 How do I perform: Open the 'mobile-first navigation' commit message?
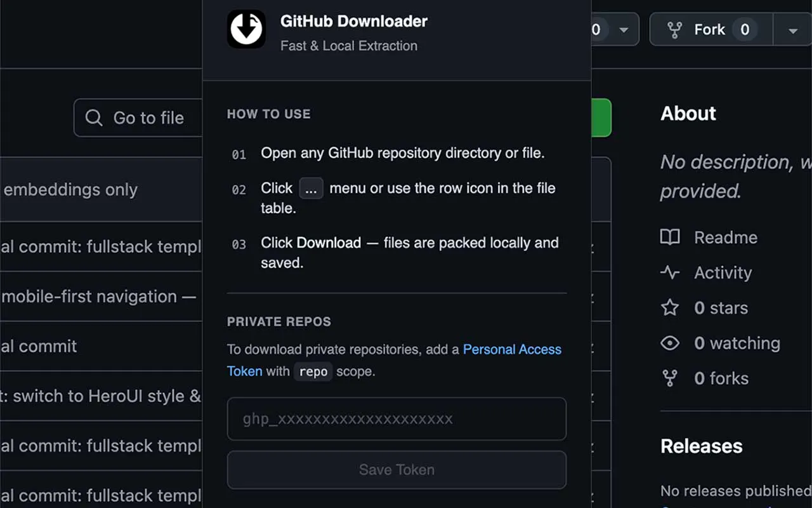coord(98,297)
